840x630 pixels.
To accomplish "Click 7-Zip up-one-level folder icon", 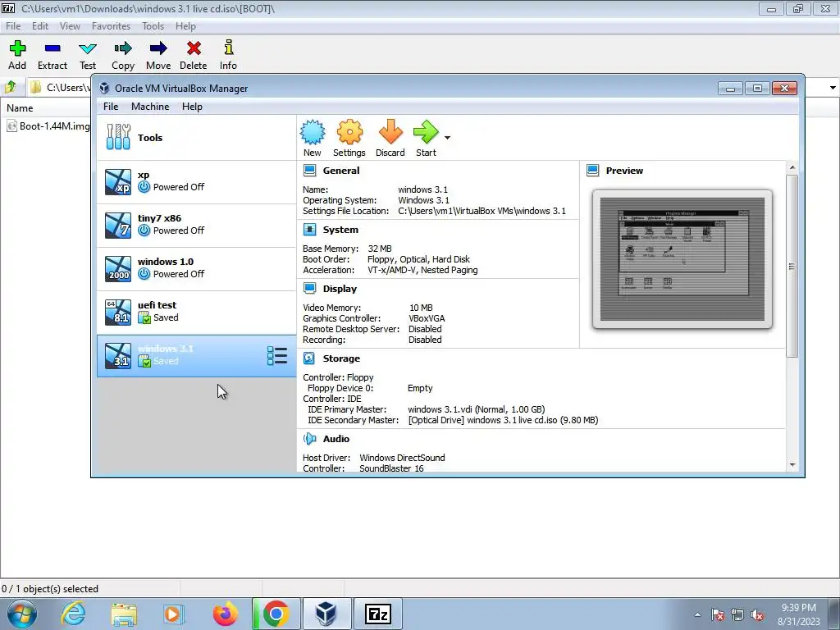I will (11, 87).
